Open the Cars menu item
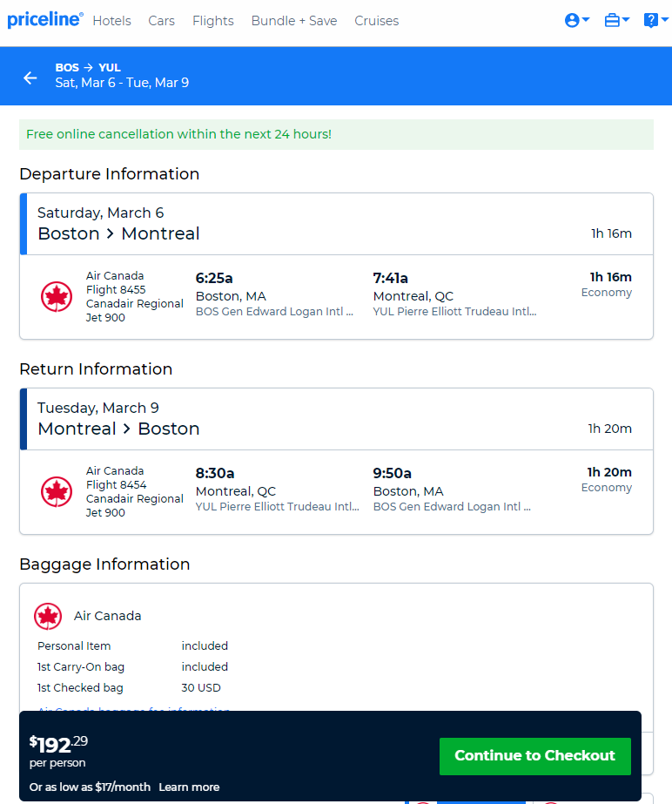 pos(161,21)
